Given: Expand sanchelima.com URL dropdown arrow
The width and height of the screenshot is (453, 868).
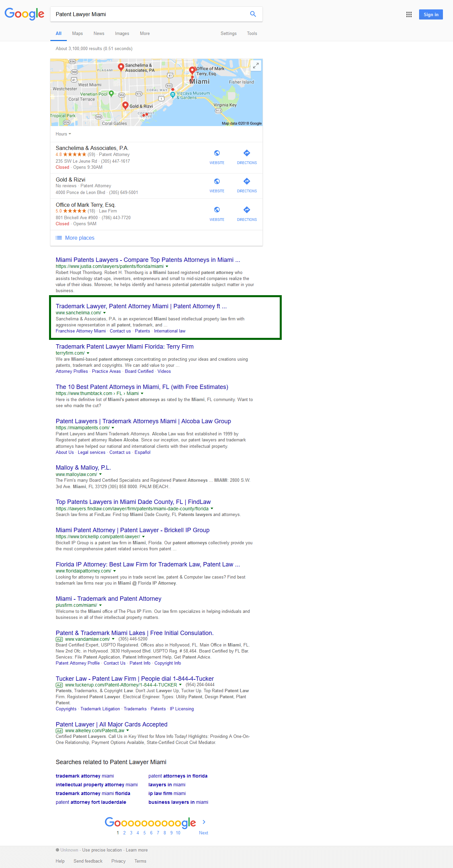Looking at the screenshot, I should click(x=104, y=313).
